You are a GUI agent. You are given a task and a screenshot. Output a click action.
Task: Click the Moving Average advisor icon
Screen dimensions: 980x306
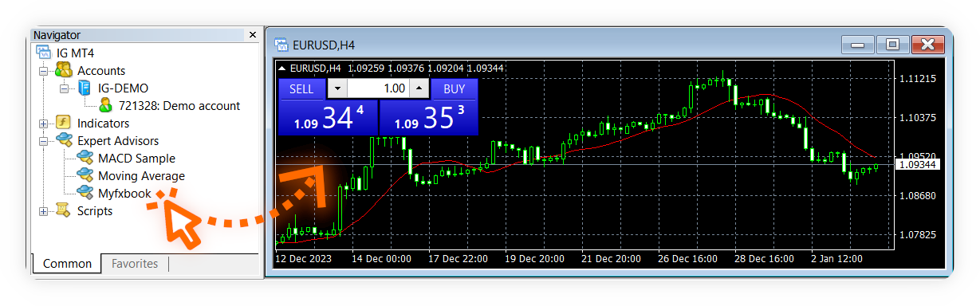click(x=85, y=176)
